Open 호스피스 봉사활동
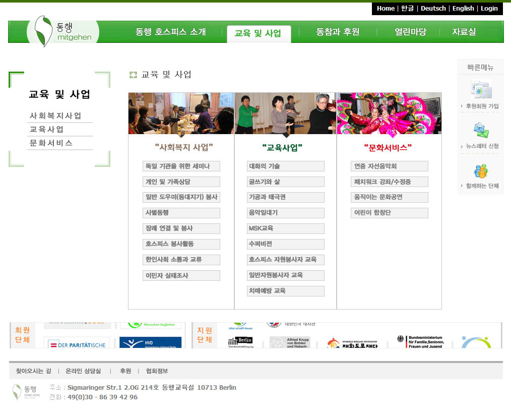Viewport: 511px width, 420px height. tap(181, 244)
